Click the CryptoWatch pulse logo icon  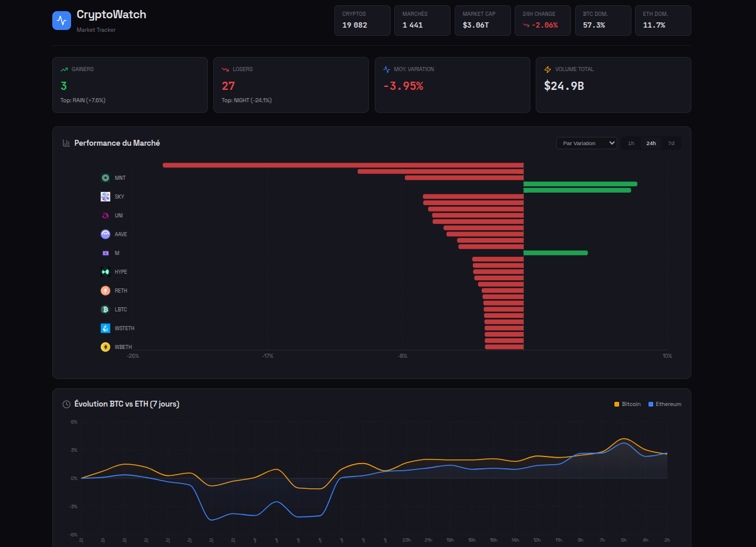(x=62, y=21)
